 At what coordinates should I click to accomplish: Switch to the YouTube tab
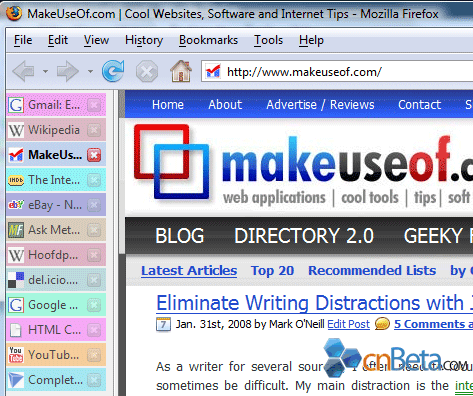56,355
